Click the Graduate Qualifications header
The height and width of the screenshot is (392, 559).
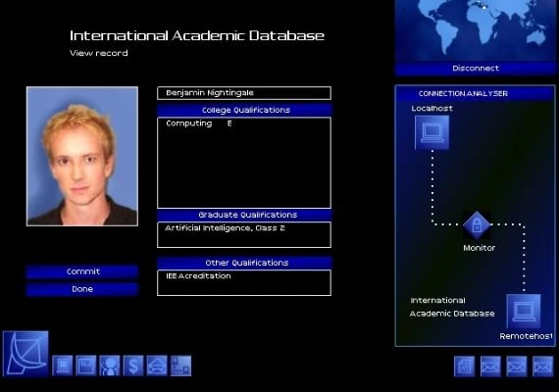point(244,215)
